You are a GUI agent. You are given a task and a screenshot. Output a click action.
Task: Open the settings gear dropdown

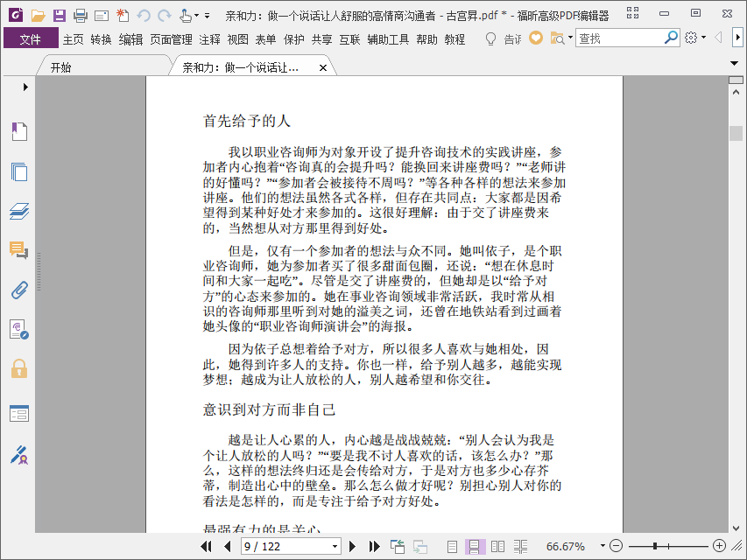point(703,38)
